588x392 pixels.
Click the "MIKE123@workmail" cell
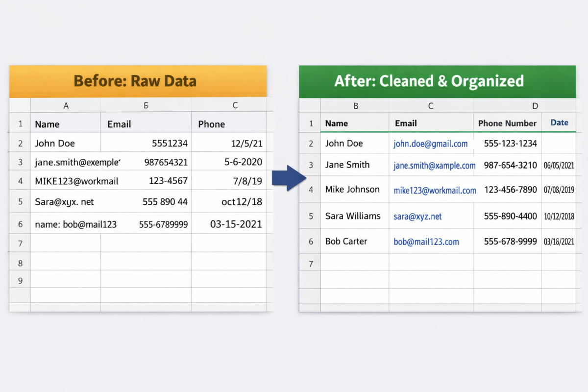[76, 181]
